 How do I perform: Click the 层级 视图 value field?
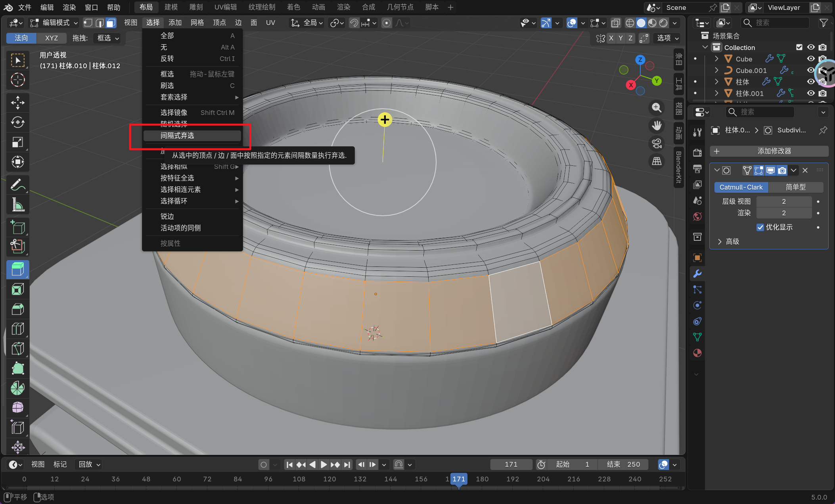[783, 201]
